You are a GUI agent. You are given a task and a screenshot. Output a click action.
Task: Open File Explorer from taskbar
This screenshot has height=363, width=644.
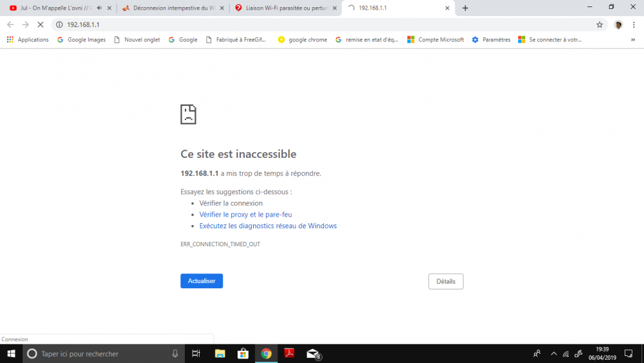click(x=220, y=353)
